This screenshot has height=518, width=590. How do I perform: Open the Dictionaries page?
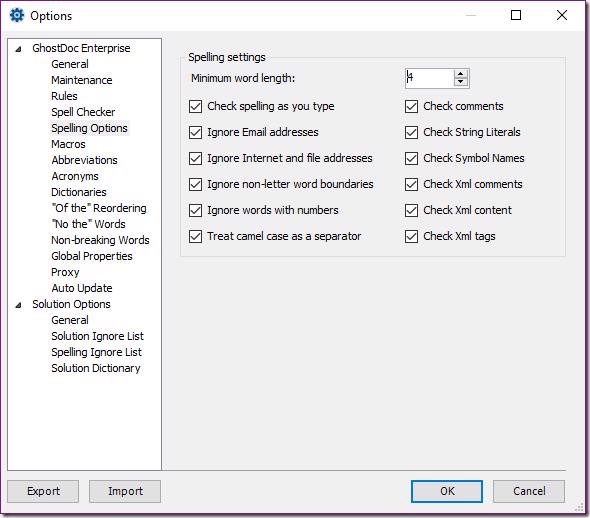[79, 192]
